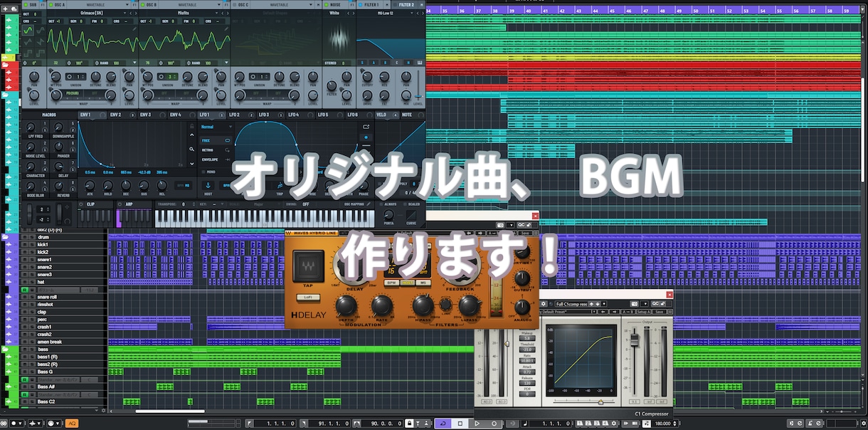This screenshot has width=868, height=430.
Task: Collapse the drum folder track
Action: pyautogui.click(x=6, y=236)
